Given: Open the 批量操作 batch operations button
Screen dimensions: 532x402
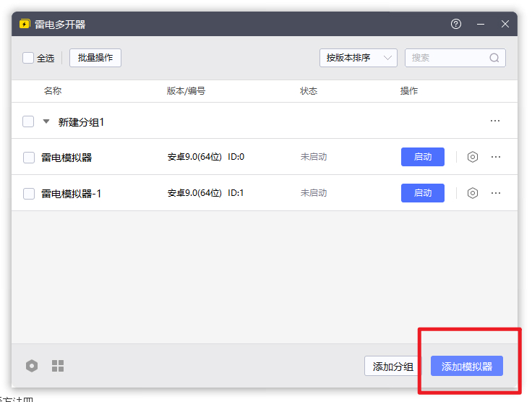Looking at the screenshot, I should click(x=95, y=58).
